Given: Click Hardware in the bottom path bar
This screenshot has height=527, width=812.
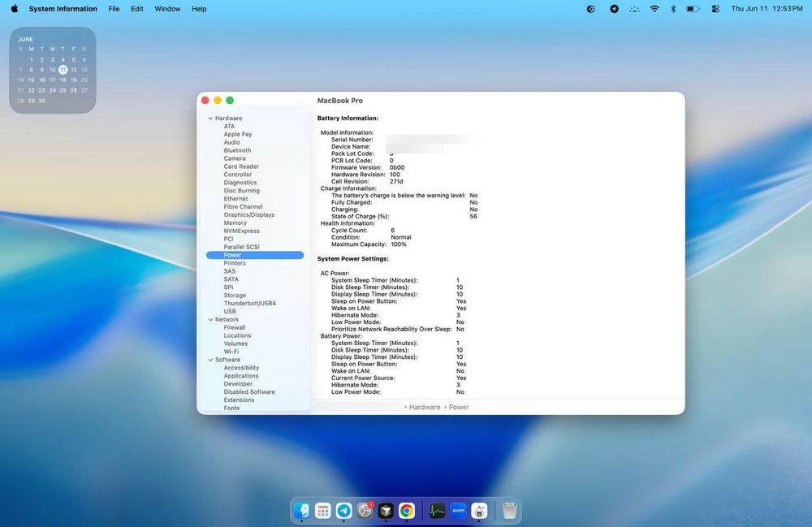Looking at the screenshot, I should (424, 408).
